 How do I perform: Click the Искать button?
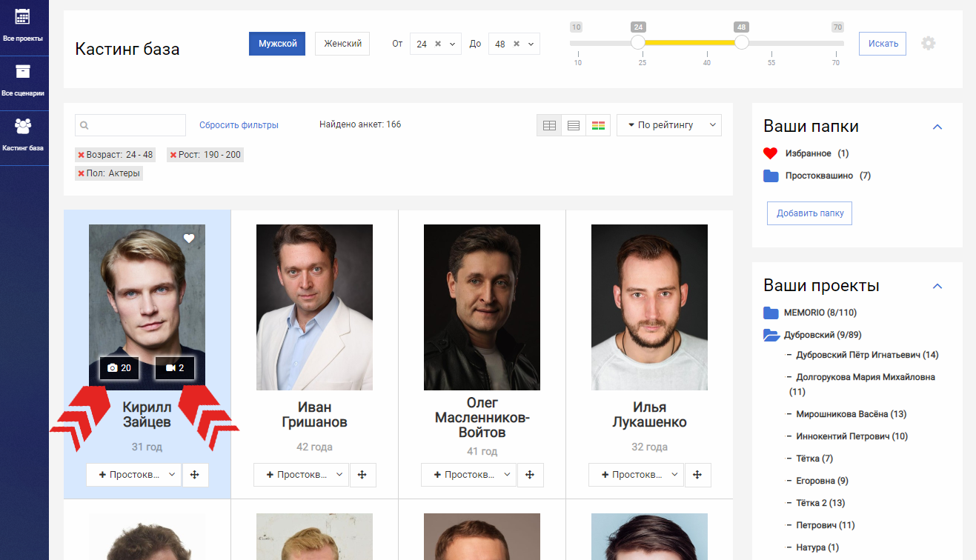(883, 44)
